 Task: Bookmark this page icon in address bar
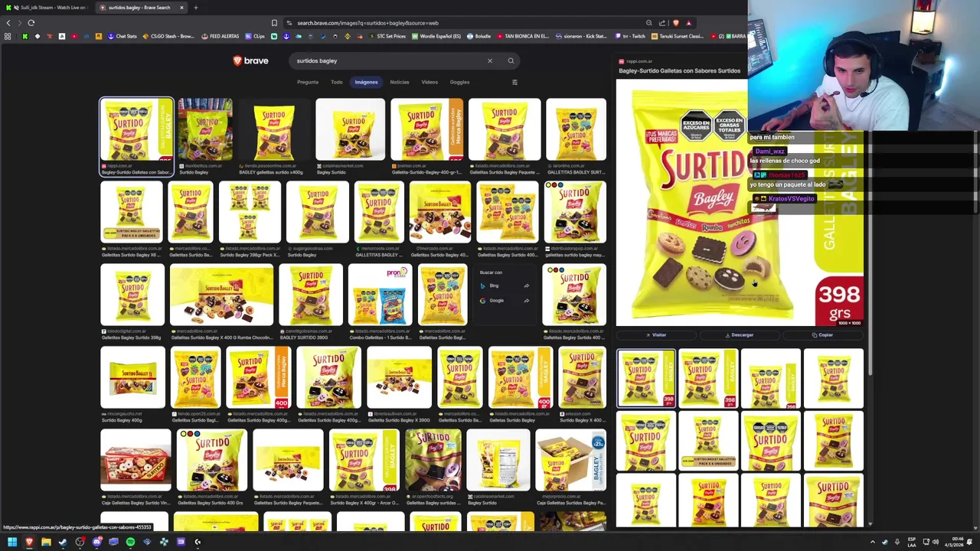pyautogui.click(x=274, y=23)
